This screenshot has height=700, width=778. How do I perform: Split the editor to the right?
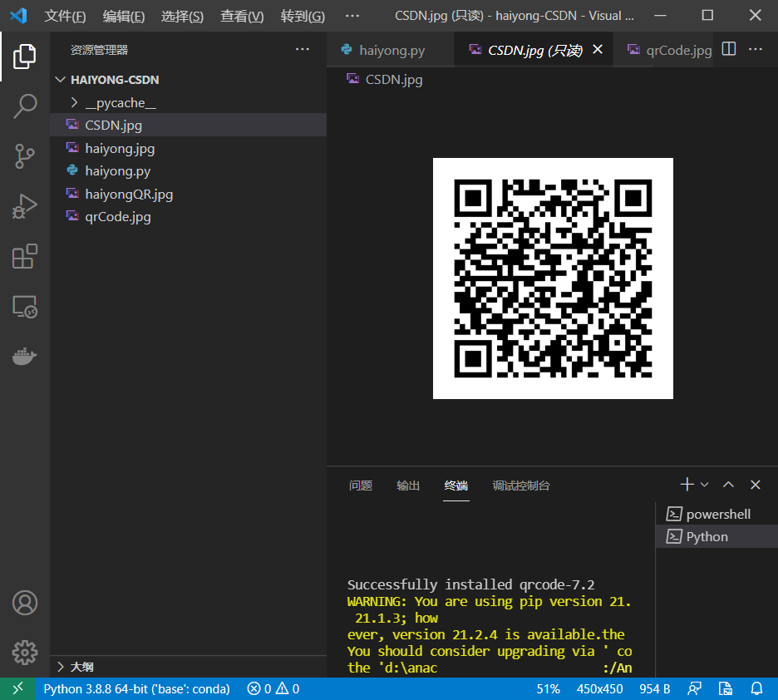click(728, 49)
